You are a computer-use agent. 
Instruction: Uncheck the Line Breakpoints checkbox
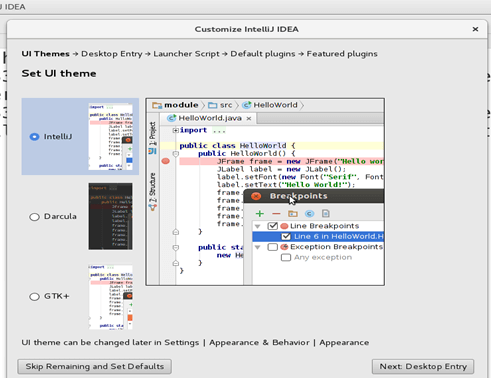click(x=273, y=226)
